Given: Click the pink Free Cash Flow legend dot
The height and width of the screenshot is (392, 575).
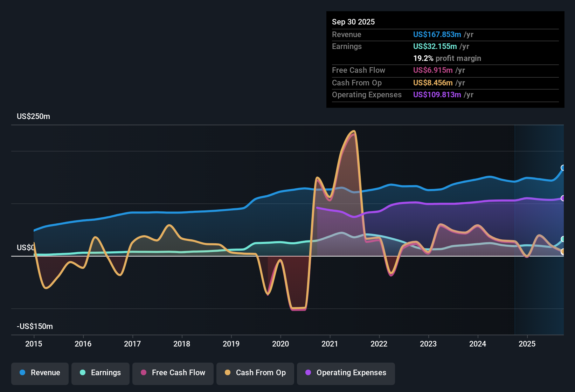Looking at the screenshot, I should (x=143, y=373).
